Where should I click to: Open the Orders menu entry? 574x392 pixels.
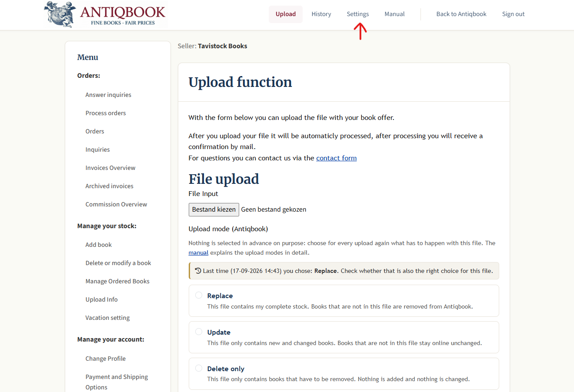pos(95,131)
